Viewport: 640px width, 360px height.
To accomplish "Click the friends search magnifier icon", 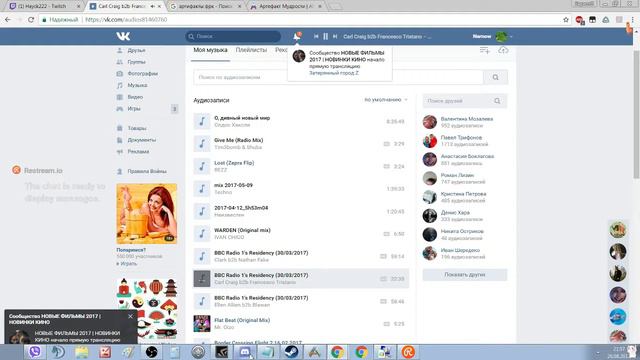I will 497,101.
